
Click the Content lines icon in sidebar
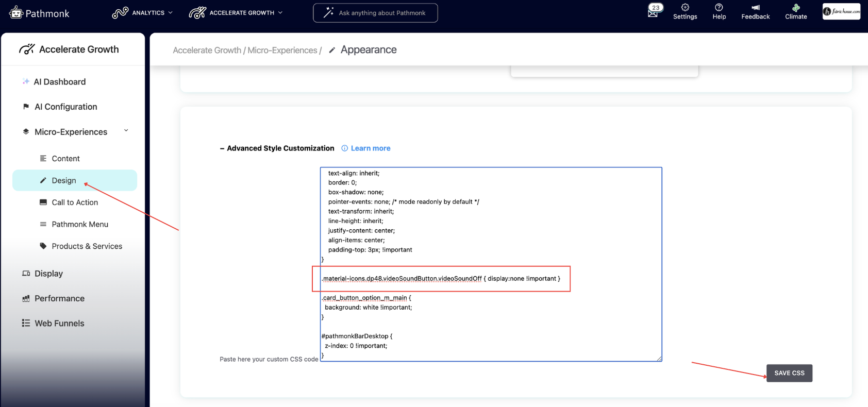(43, 158)
